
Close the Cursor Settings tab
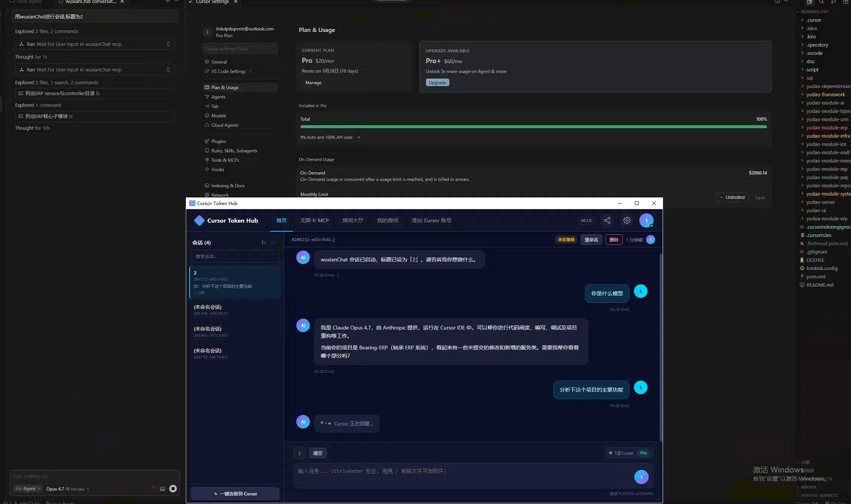pos(235,2)
